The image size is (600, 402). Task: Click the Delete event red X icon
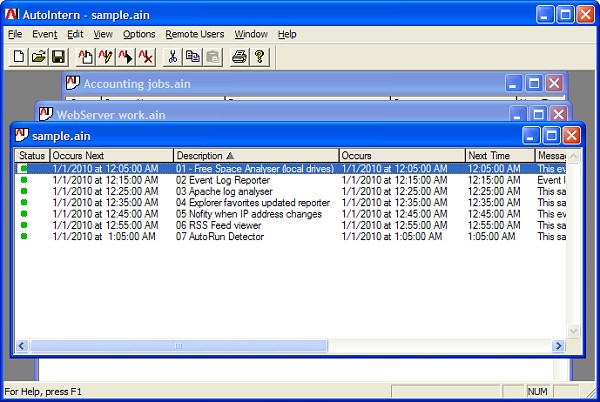(x=146, y=57)
